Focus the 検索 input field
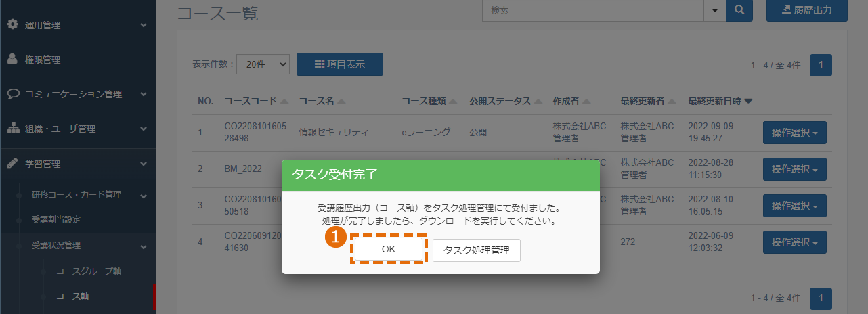The width and height of the screenshot is (868, 314). [594, 10]
